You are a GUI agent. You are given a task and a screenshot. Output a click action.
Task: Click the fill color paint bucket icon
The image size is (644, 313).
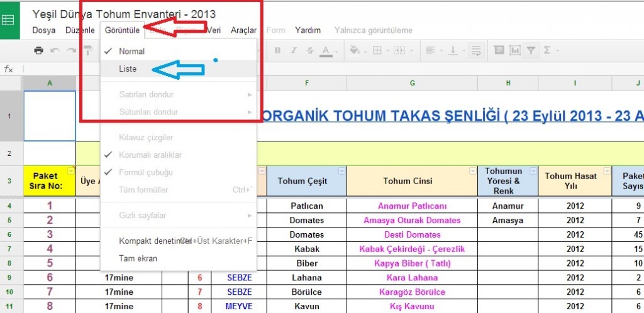[x=354, y=50]
